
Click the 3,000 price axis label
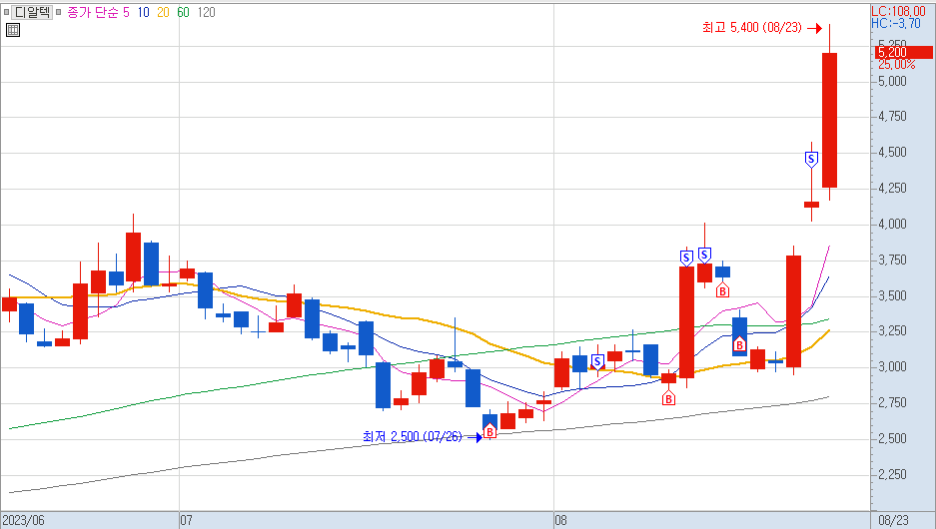click(x=892, y=367)
